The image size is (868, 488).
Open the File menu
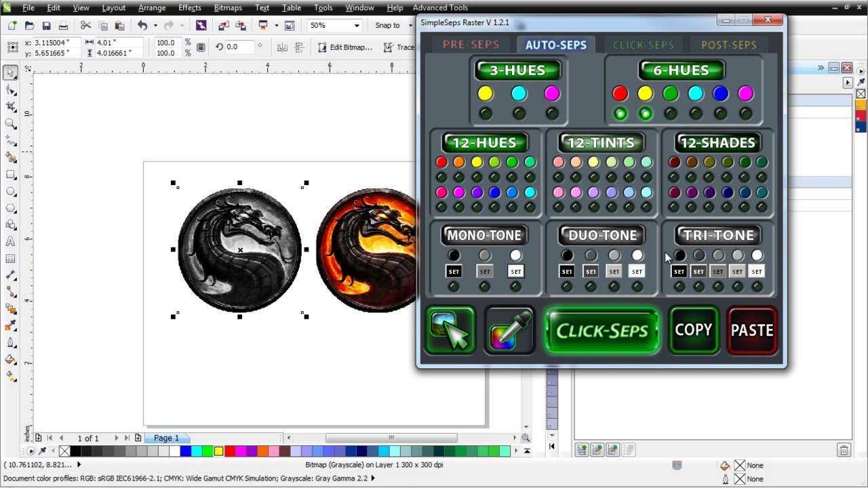pyautogui.click(x=28, y=7)
